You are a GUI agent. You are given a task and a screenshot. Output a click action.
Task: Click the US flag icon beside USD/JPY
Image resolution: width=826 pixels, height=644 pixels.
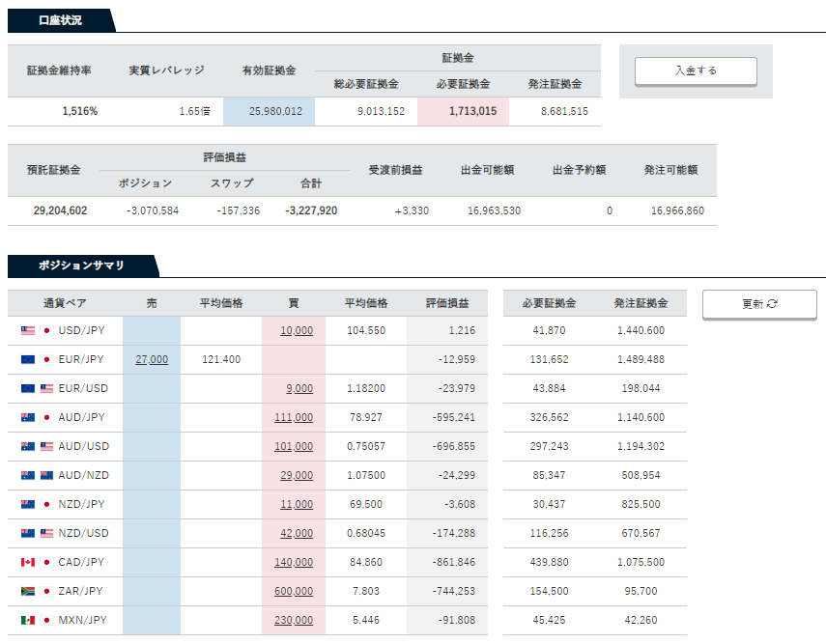tap(28, 330)
